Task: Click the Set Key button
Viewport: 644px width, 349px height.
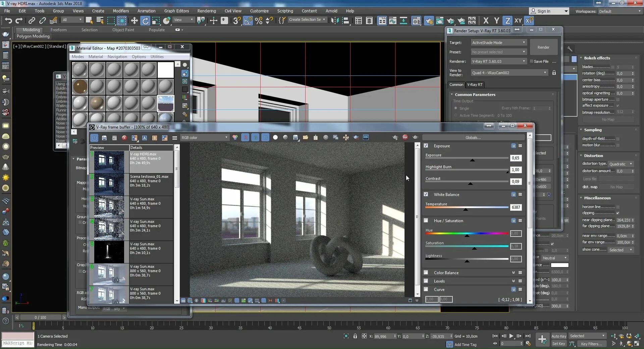Action: 559,344
